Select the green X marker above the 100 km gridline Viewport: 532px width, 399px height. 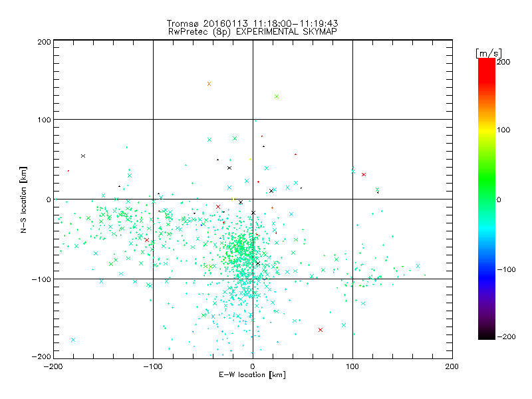pyautogui.click(x=277, y=96)
